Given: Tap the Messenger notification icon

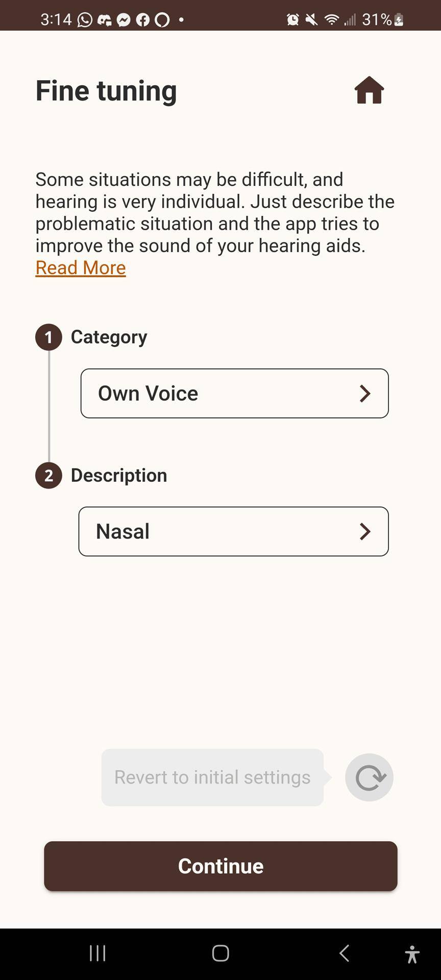Looking at the screenshot, I should 124,19.
